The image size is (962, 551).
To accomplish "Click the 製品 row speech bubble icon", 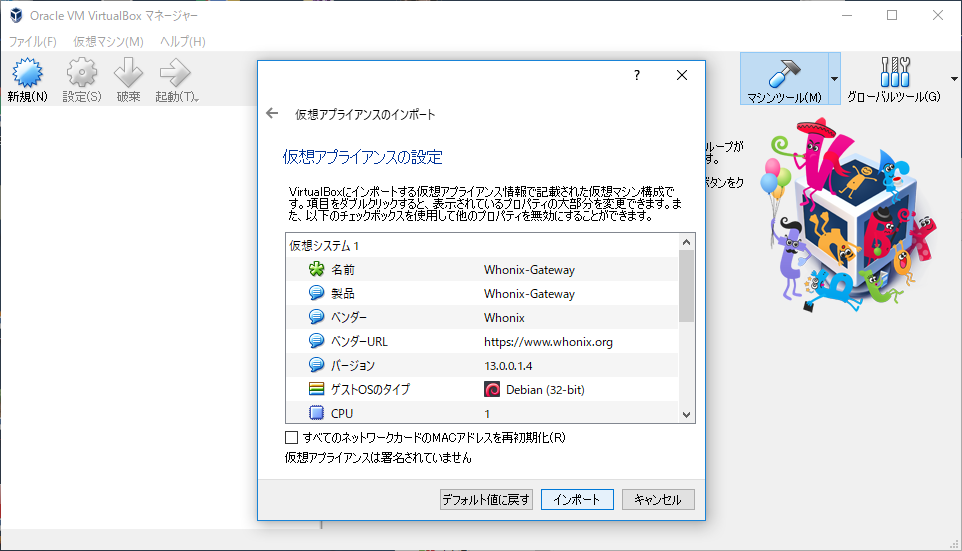I will (317, 293).
